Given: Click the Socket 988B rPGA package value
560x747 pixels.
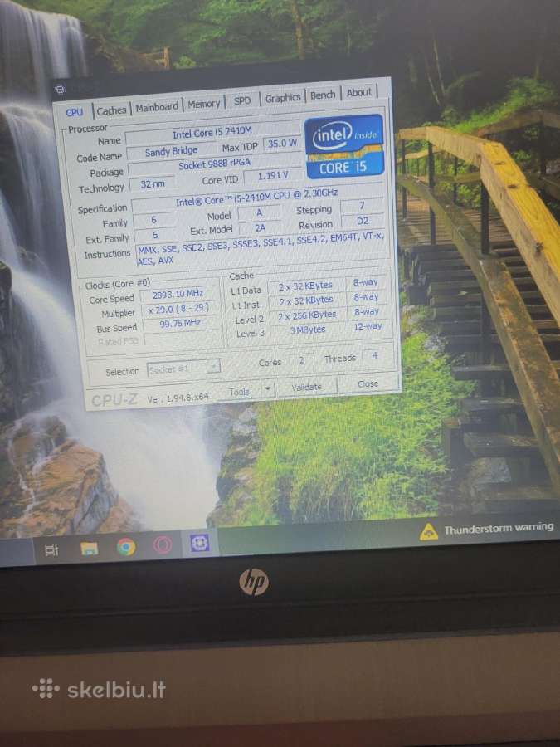Looking at the screenshot, I should pos(214,165).
